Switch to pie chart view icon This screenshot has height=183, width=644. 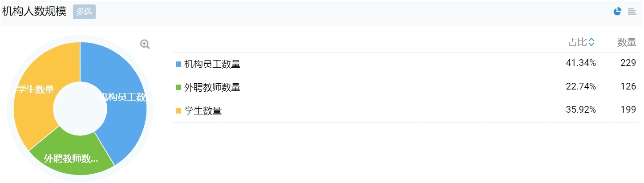[x=617, y=12]
